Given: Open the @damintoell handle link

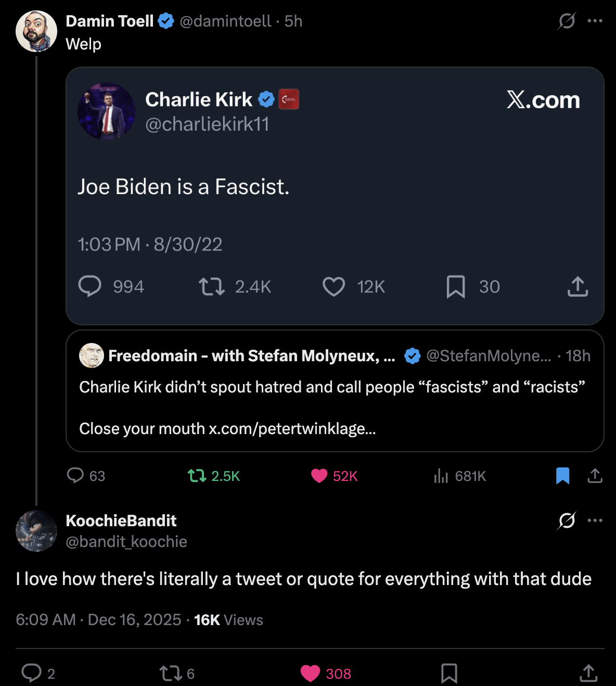Looking at the screenshot, I should pyautogui.click(x=225, y=21).
